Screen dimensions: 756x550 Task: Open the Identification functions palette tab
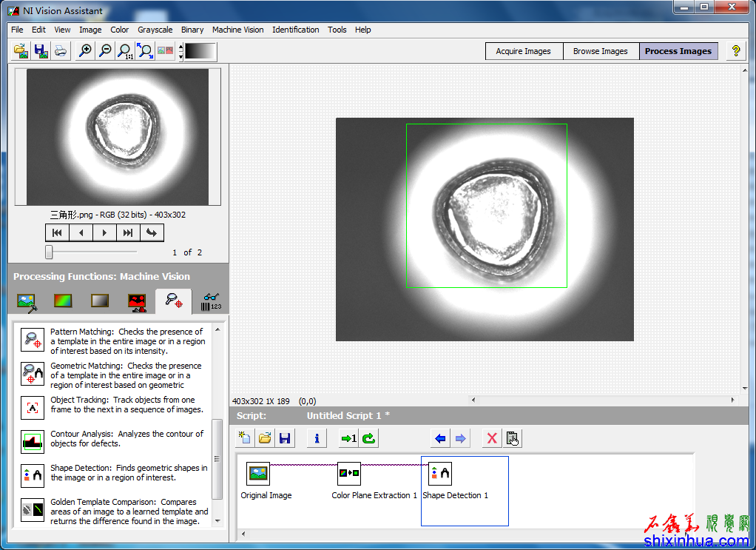coord(211,301)
